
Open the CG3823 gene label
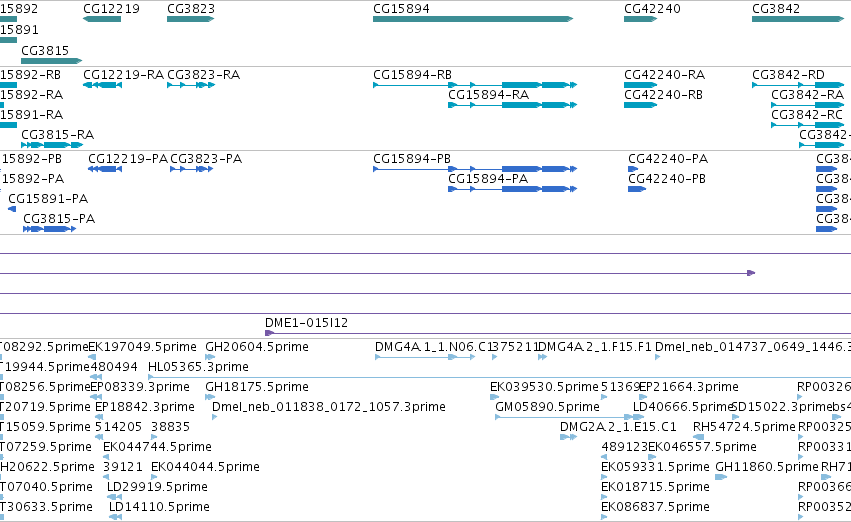point(191,9)
